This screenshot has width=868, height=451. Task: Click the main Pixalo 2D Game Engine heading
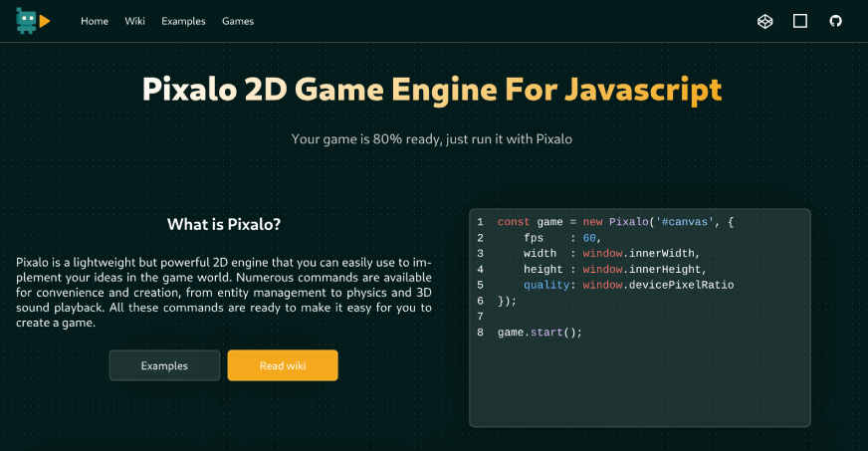tap(432, 90)
